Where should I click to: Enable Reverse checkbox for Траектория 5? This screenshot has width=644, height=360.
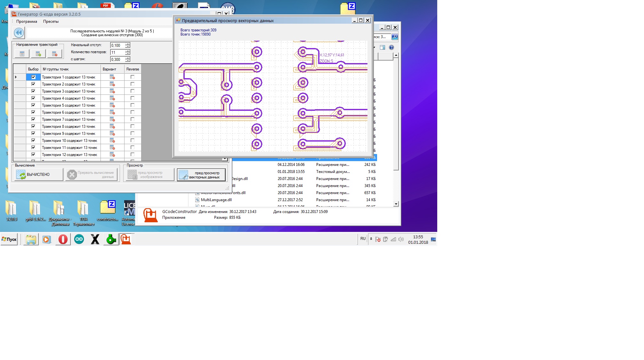133,105
